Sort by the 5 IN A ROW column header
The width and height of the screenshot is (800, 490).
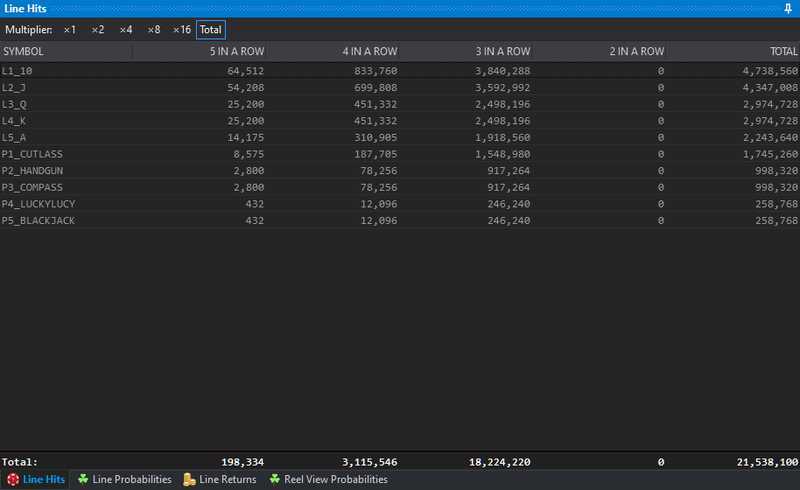click(x=199, y=51)
